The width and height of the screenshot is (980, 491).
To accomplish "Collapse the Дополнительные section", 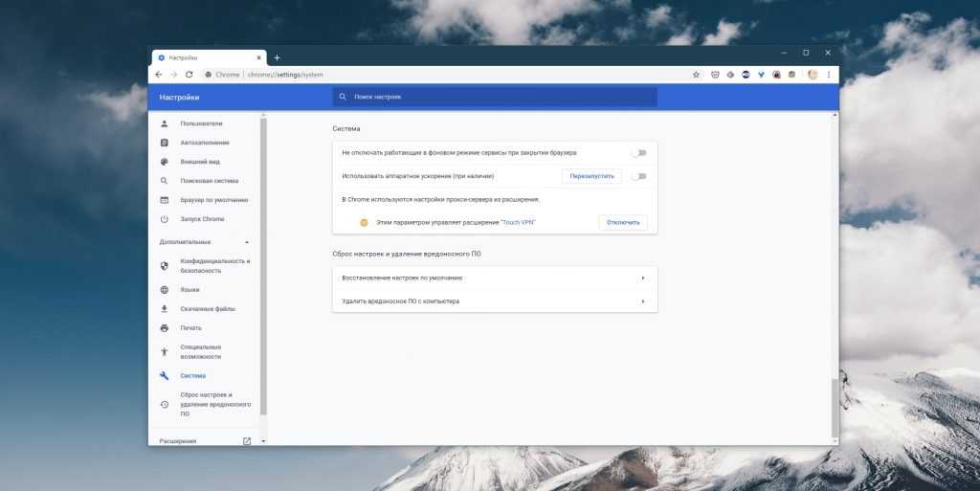I will (247, 242).
